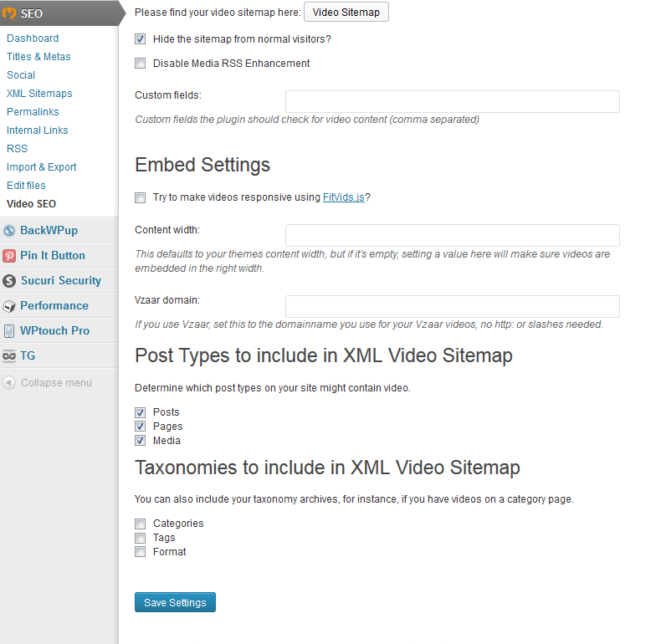Viewport: 661px width, 644px height.
Task: Uncheck the Media post type checkbox
Action: click(140, 441)
